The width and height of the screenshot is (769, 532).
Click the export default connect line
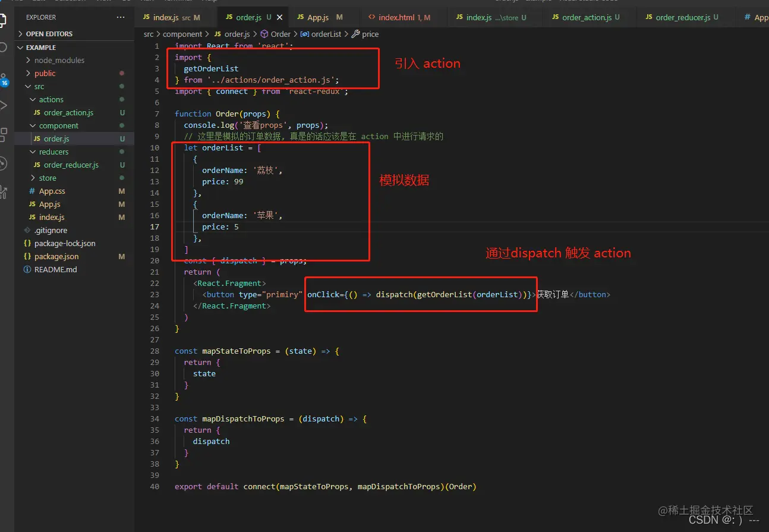326,486
